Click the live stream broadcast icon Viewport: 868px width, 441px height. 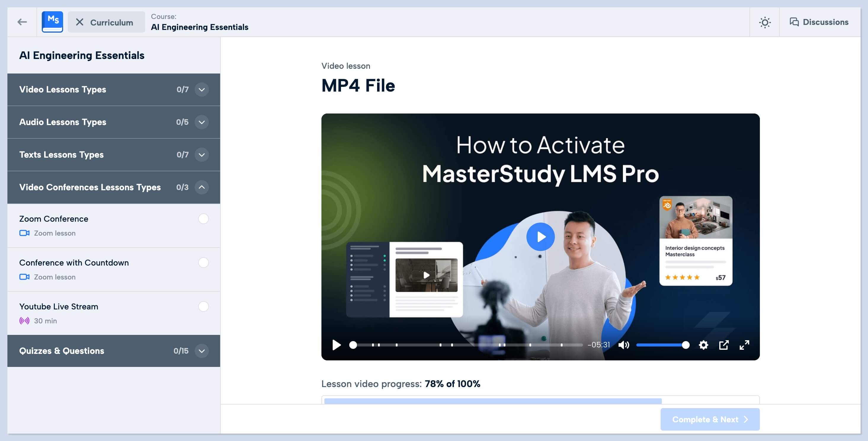click(x=24, y=321)
